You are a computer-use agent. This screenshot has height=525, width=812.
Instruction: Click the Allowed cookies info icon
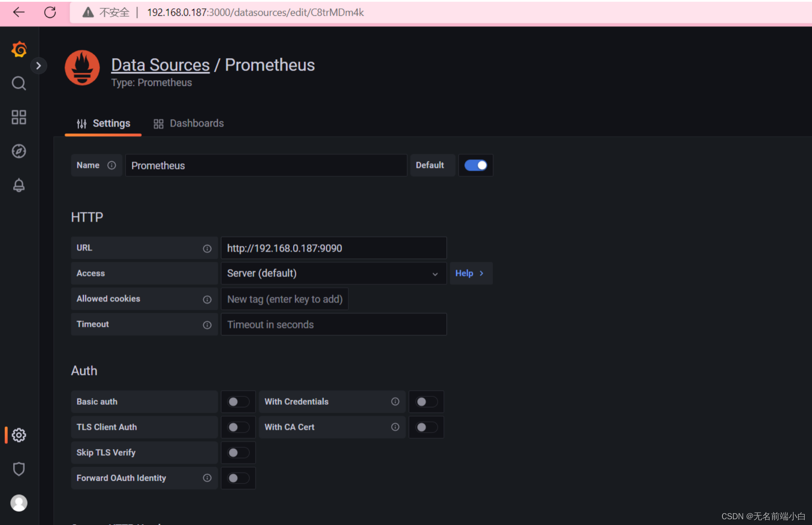coord(207,299)
